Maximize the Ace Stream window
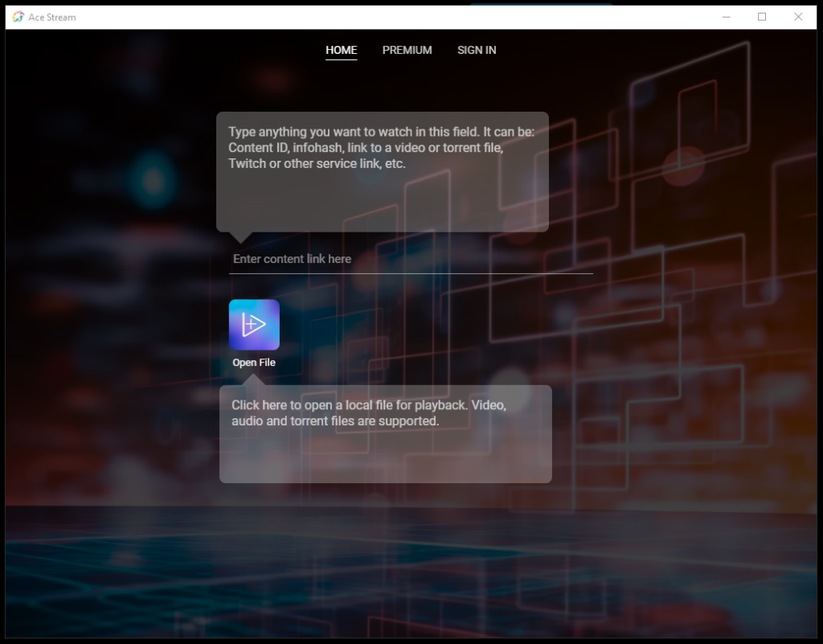Viewport: 823px width, 644px height. [x=762, y=17]
